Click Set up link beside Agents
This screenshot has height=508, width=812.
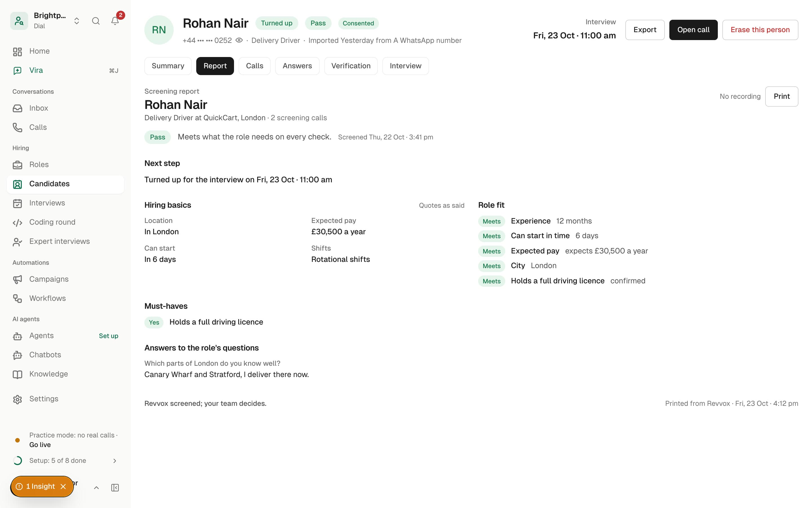point(108,336)
